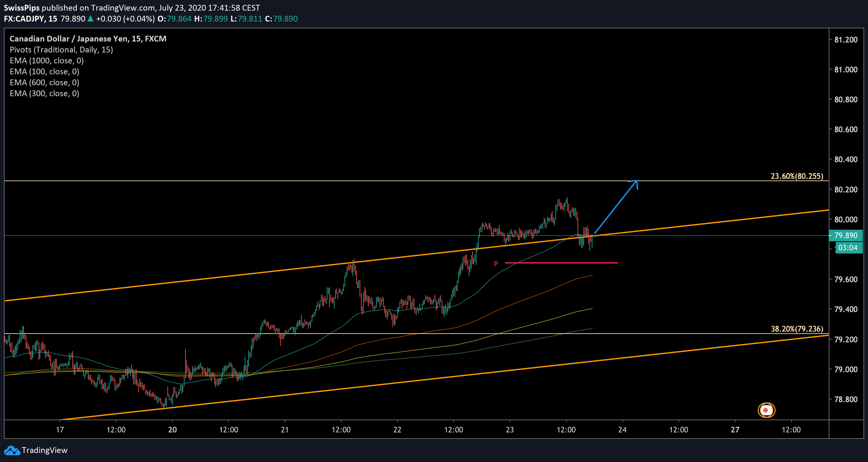
Task: Click the 80.000 price axis label
Action: pyautogui.click(x=846, y=219)
